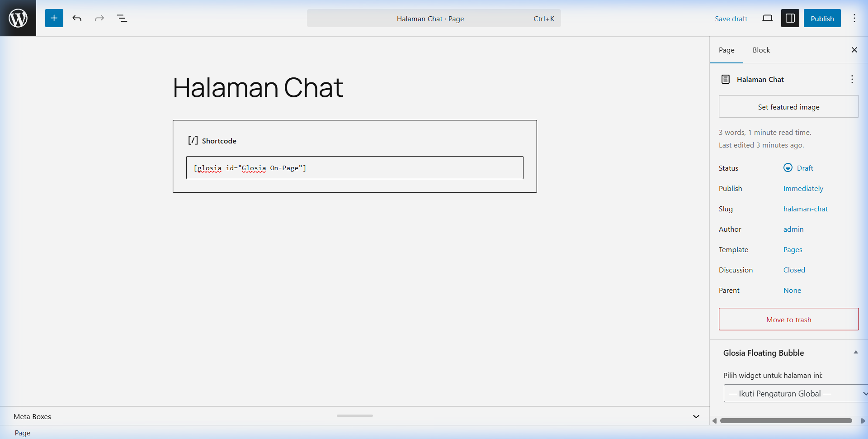
Task: Click the Shortcode block label
Action: tap(219, 141)
